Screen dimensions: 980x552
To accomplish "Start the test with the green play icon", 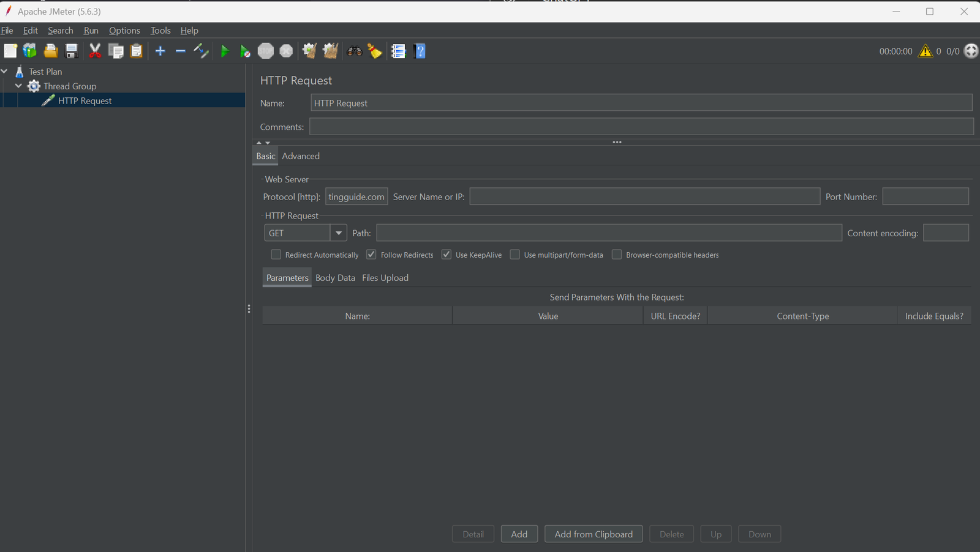I will click(225, 51).
